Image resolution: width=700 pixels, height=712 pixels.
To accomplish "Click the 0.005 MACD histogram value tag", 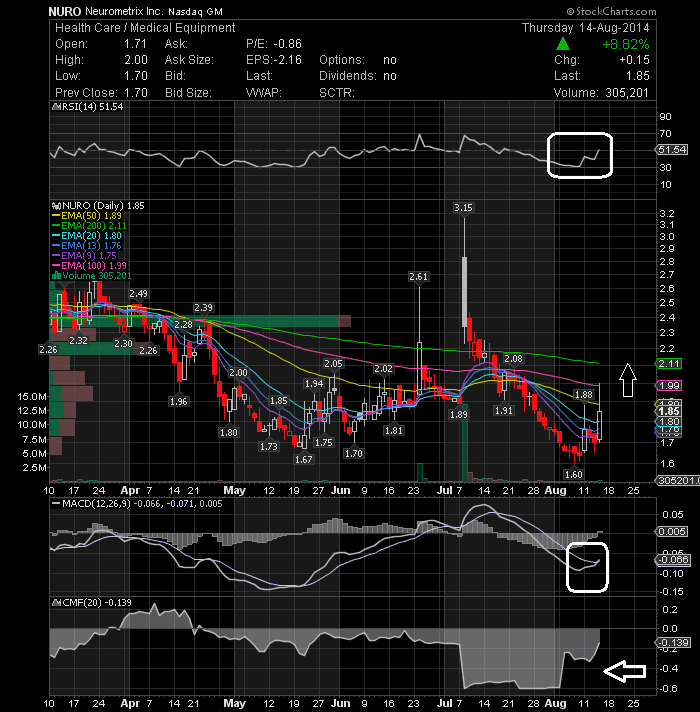I will [x=671, y=531].
